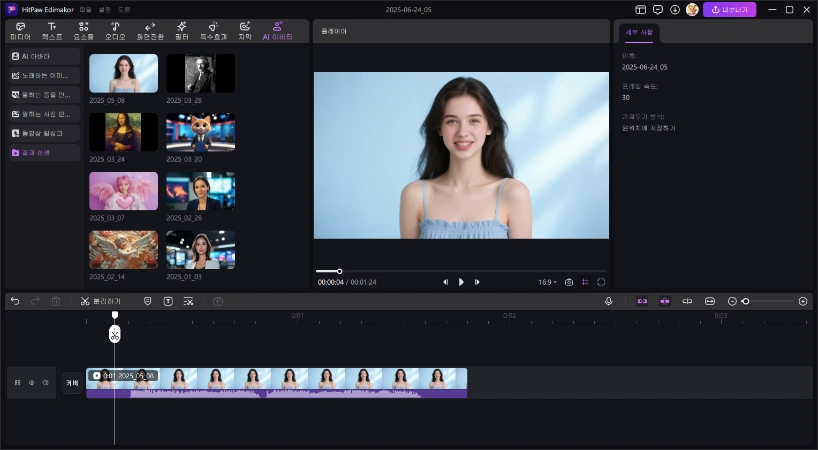Open the feedback message icon
Screen dimensions: 818x450
coord(658,10)
